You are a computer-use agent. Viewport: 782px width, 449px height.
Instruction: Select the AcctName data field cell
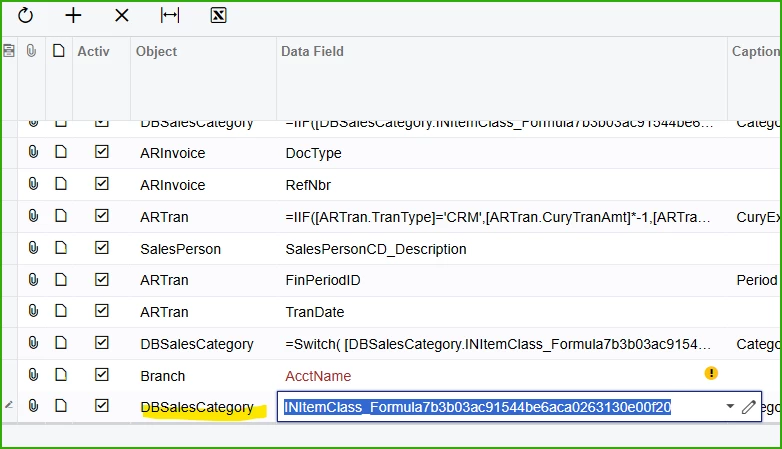click(x=502, y=376)
